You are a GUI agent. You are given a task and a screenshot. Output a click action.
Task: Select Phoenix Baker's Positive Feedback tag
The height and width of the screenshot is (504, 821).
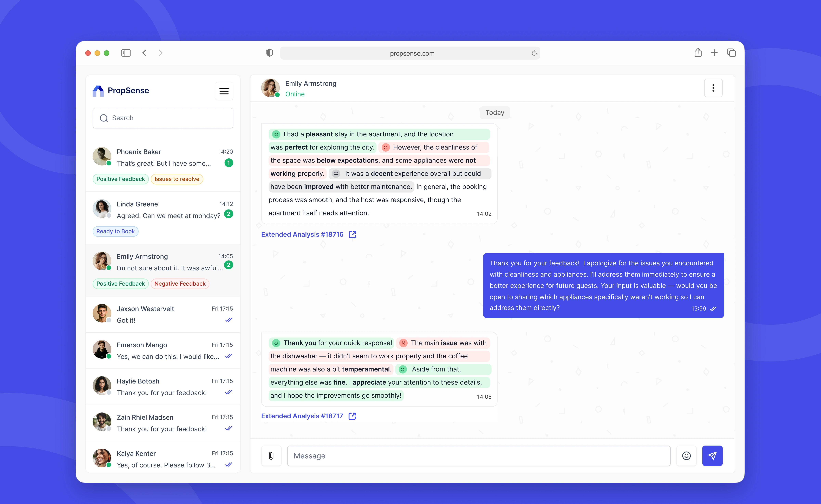[120, 179]
